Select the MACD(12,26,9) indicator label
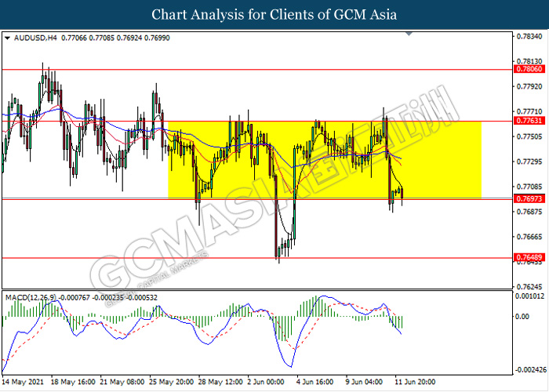The height and width of the screenshot is (392, 549). click(x=31, y=297)
